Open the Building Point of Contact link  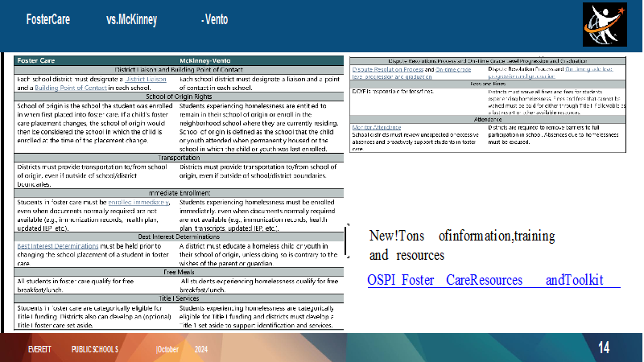click(x=71, y=88)
